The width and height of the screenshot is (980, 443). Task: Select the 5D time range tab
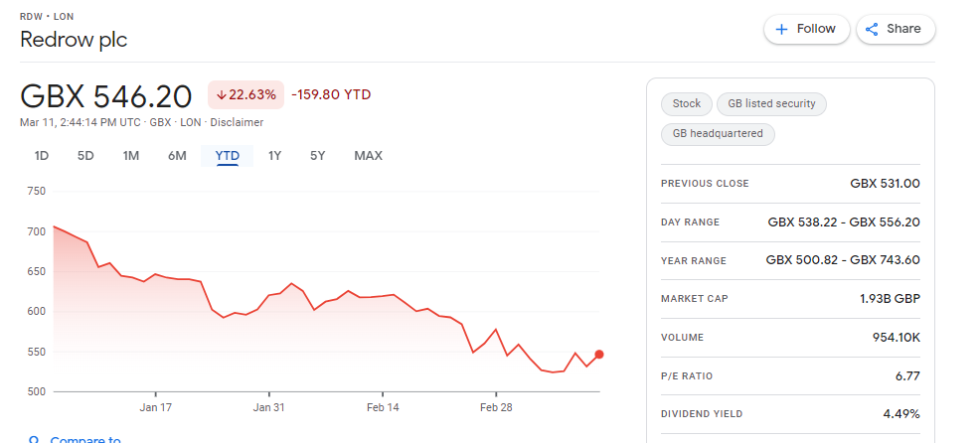85,156
